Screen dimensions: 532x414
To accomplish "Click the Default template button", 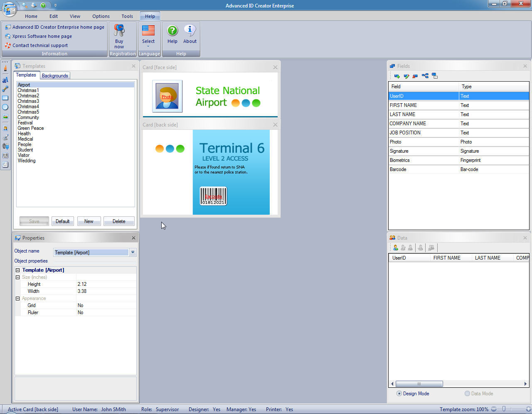I will [x=63, y=221].
